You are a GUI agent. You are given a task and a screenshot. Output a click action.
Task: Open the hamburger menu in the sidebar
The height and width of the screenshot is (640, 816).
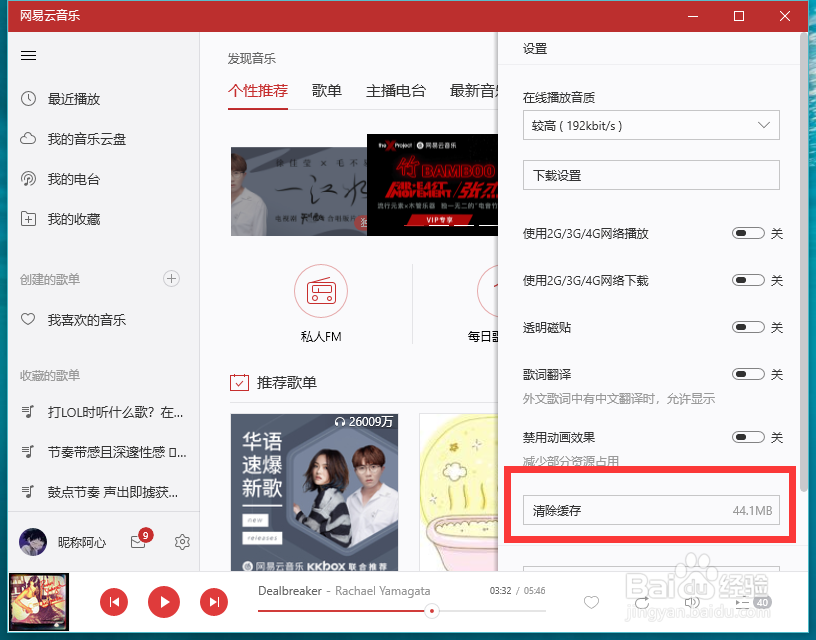tap(28, 55)
